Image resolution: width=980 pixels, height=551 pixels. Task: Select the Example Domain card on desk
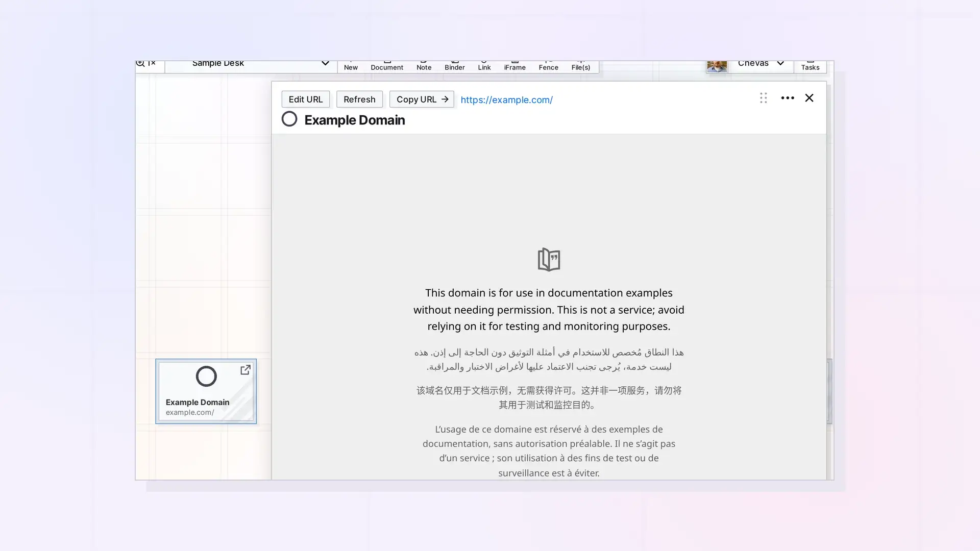point(206,391)
